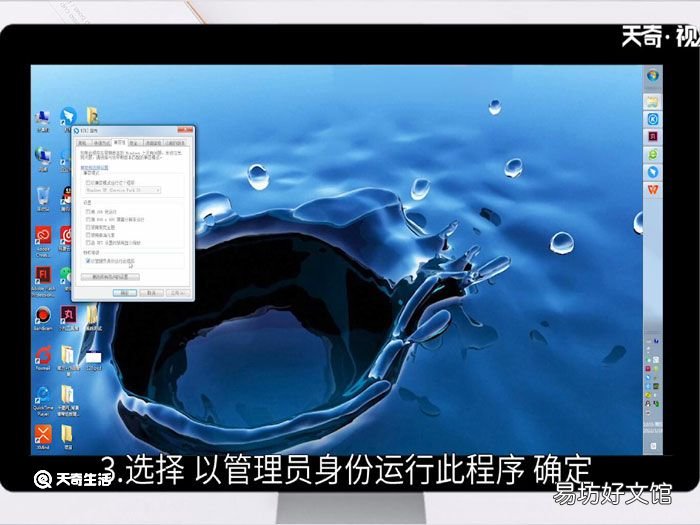
Task: Open the Recycle Bin icon
Action: click(43, 199)
